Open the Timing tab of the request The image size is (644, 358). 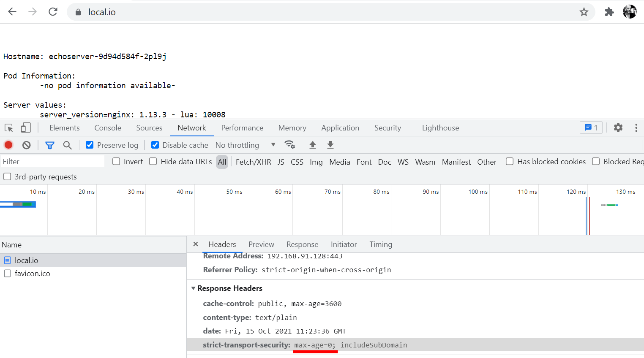click(381, 244)
